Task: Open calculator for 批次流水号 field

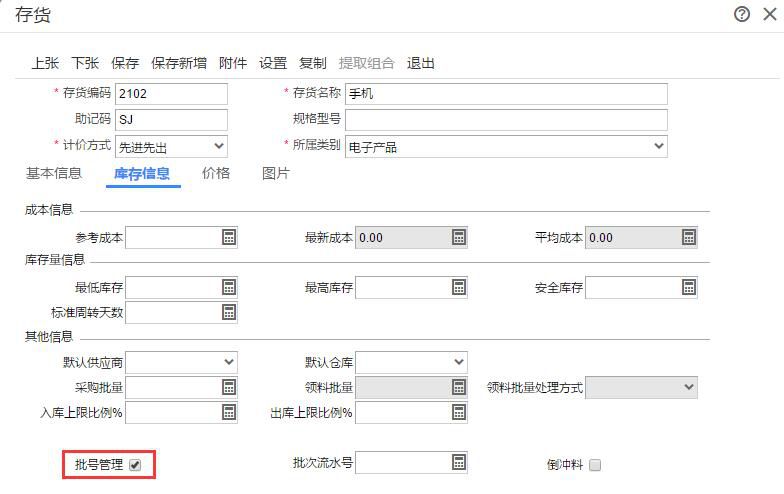Action: click(458, 462)
